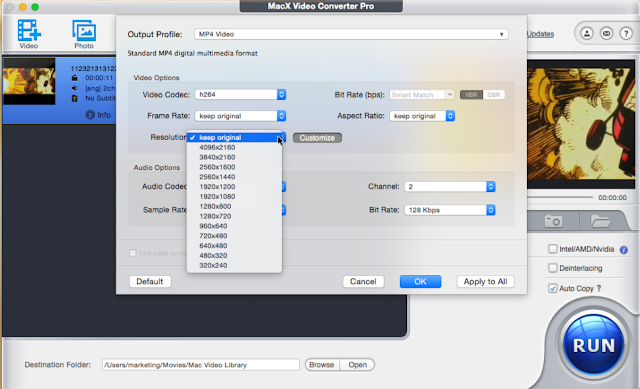Click the Cancel button
Screen dimensions: 640x389
[363, 282]
